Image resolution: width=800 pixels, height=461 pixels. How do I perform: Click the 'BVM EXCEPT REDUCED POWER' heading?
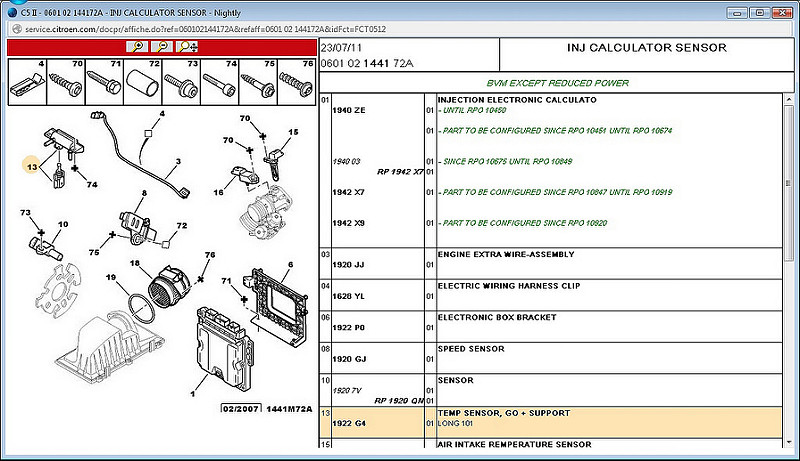(557, 83)
